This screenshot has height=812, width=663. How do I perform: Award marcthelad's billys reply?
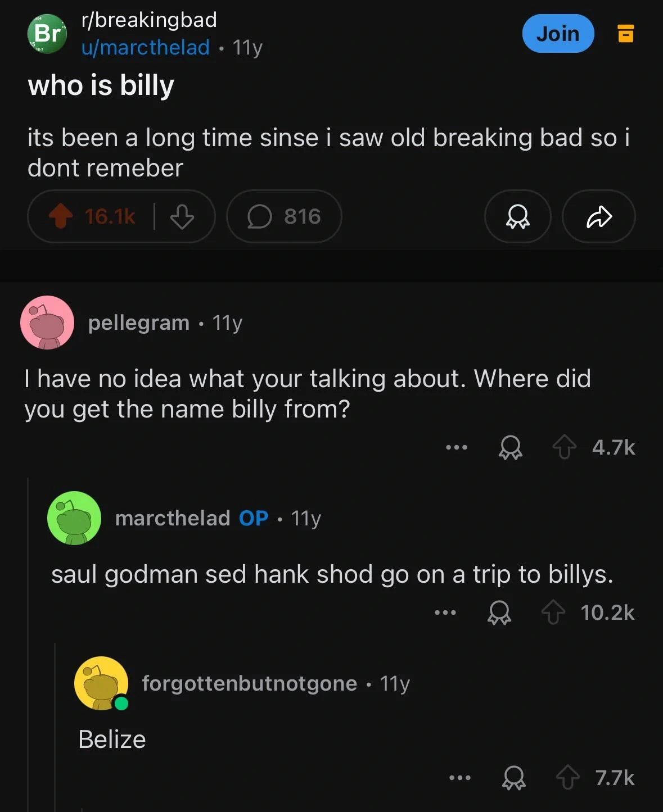(499, 613)
